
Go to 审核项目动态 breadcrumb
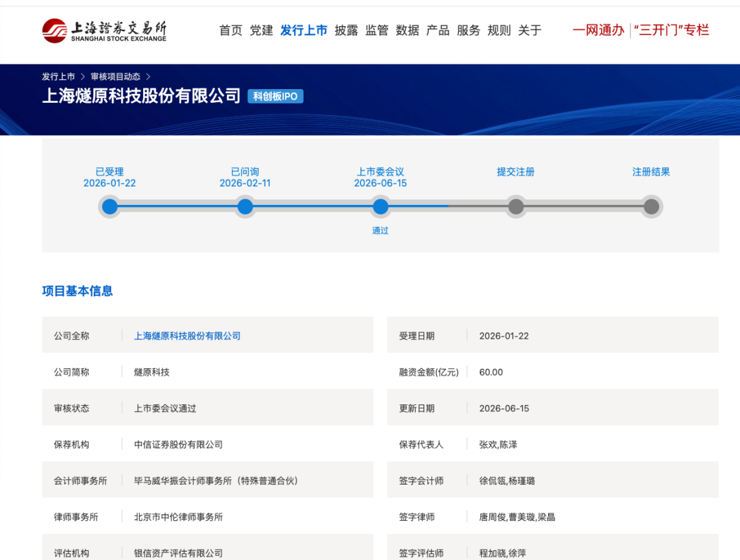[x=116, y=77]
